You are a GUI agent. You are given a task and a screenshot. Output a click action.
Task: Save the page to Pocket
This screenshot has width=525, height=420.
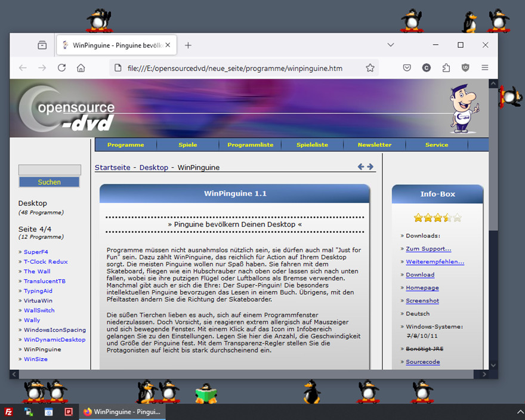click(406, 68)
